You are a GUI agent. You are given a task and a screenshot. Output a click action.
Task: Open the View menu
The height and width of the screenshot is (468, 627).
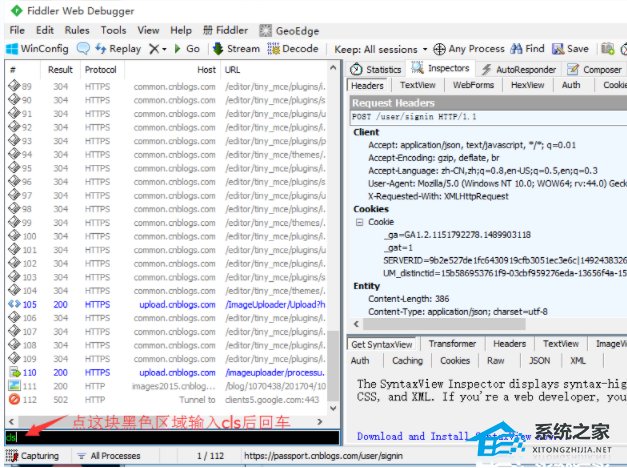(148, 30)
